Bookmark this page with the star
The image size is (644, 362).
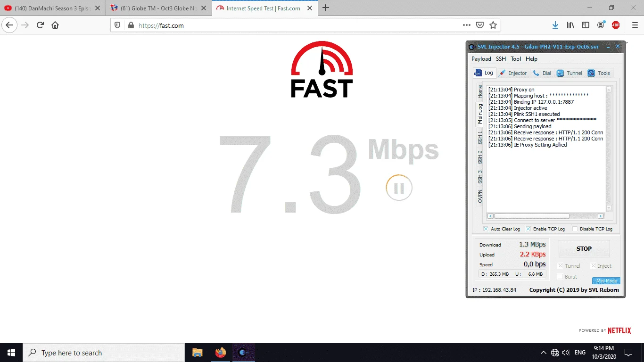493,25
